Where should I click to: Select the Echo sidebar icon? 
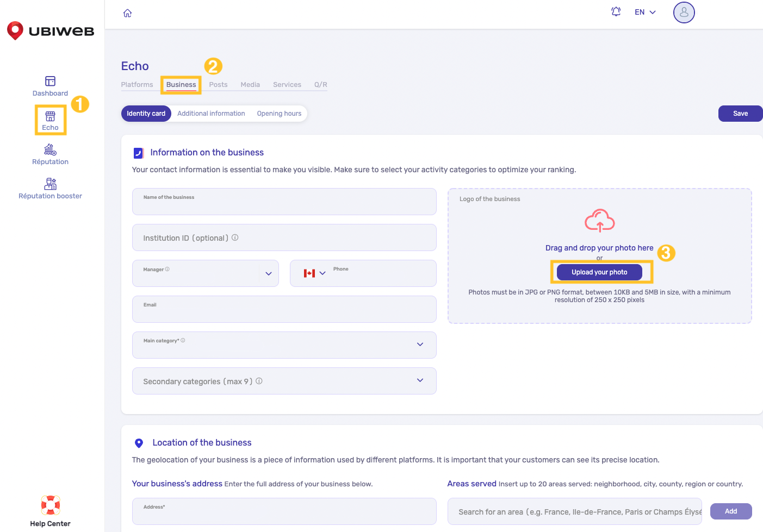point(50,116)
